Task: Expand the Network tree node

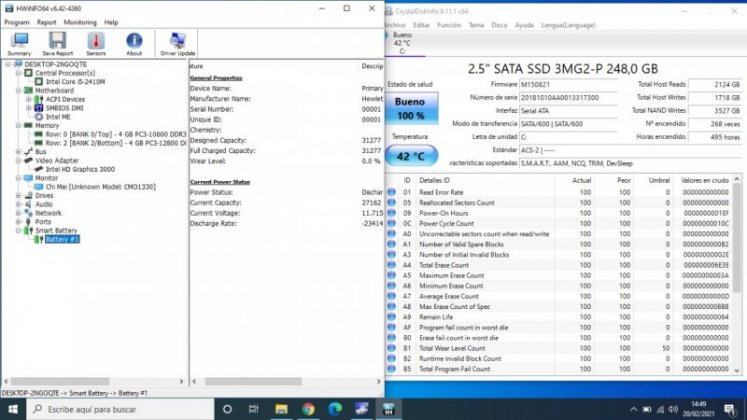Action: coord(18,213)
